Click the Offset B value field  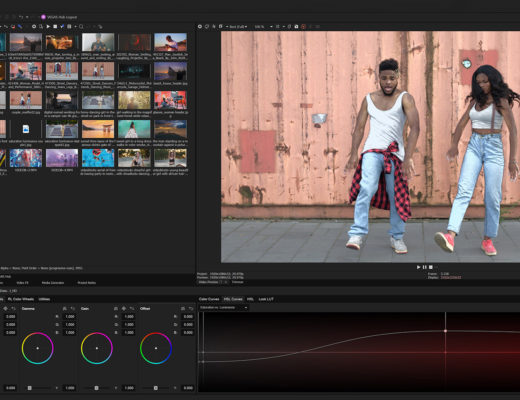(x=188, y=333)
